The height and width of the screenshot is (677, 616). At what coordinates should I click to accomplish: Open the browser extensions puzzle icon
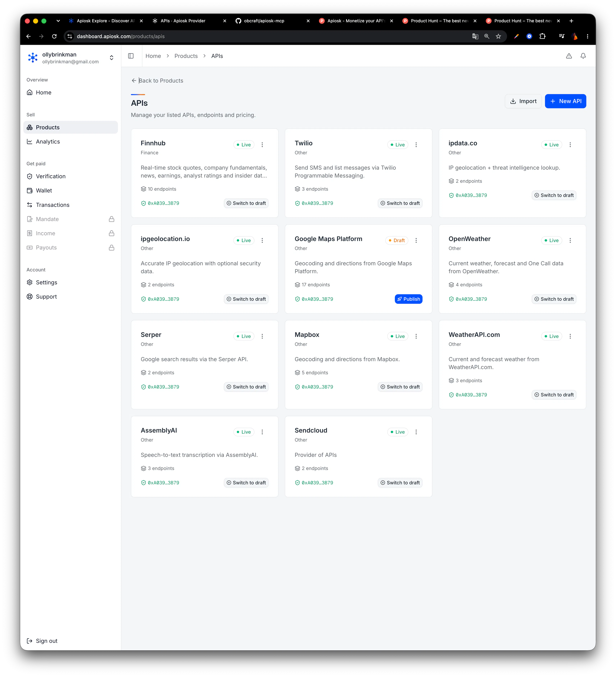[542, 36]
